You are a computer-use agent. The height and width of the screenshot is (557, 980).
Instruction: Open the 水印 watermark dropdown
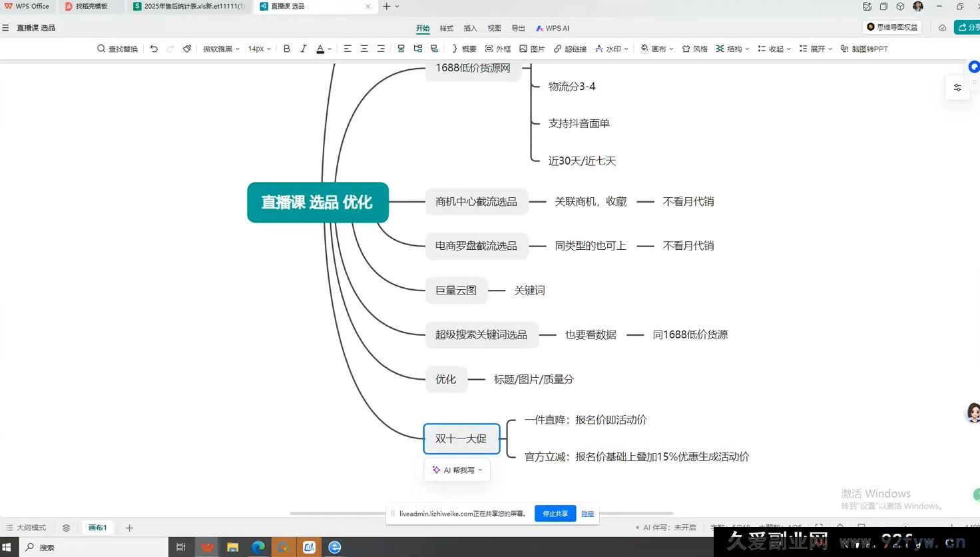611,48
